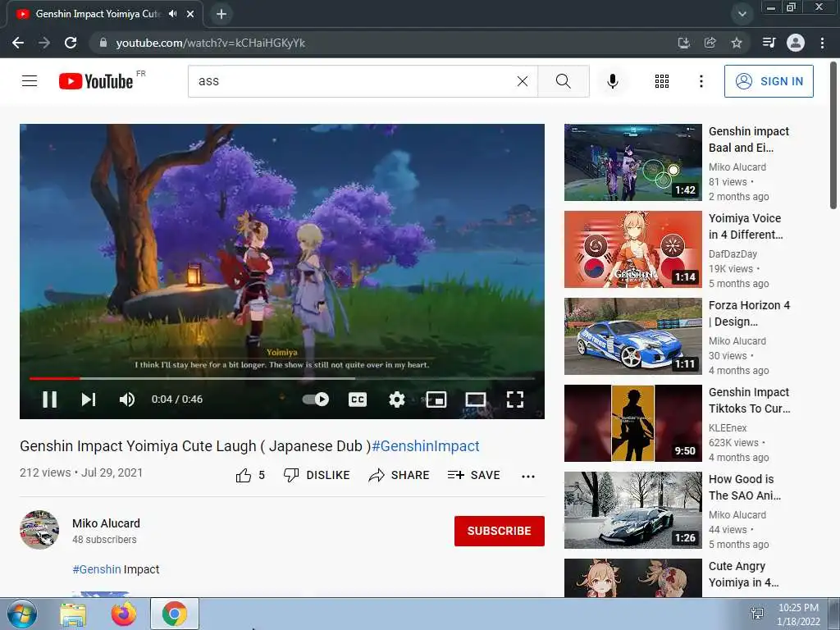The height and width of the screenshot is (630, 840).
Task: Open How Good is The SAO thumbnail
Action: tap(632, 510)
